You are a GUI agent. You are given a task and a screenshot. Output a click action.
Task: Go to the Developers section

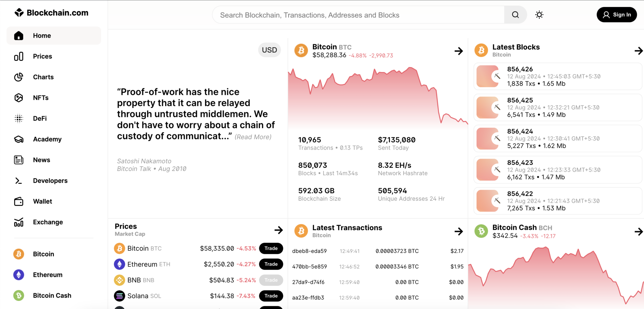coord(50,180)
